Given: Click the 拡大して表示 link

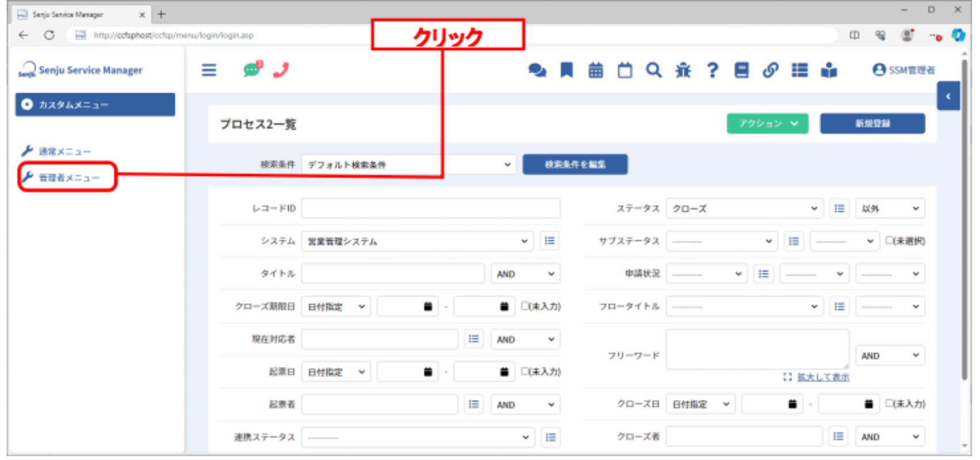Looking at the screenshot, I should click(x=823, y=377).
